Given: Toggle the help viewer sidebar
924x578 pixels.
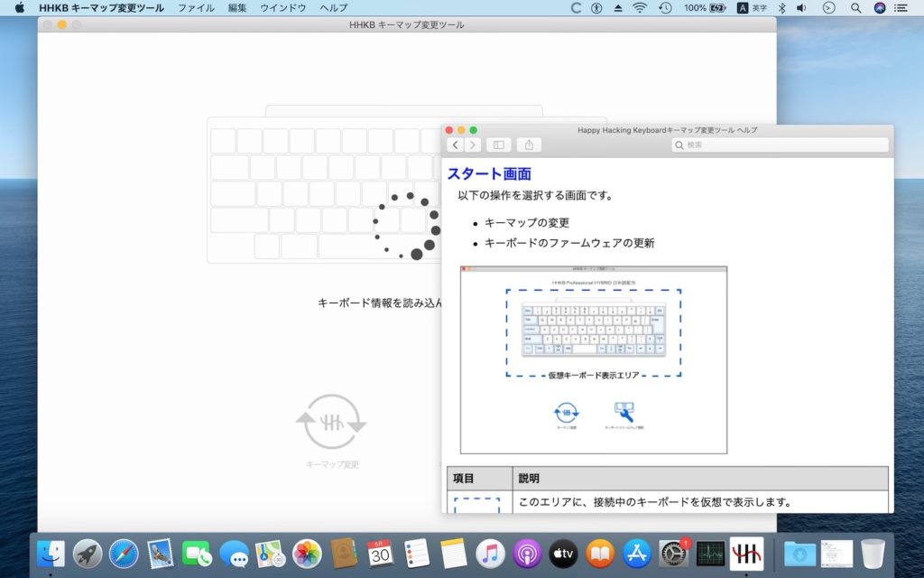Looking at the screenshot, I should [x=498, y=144].
